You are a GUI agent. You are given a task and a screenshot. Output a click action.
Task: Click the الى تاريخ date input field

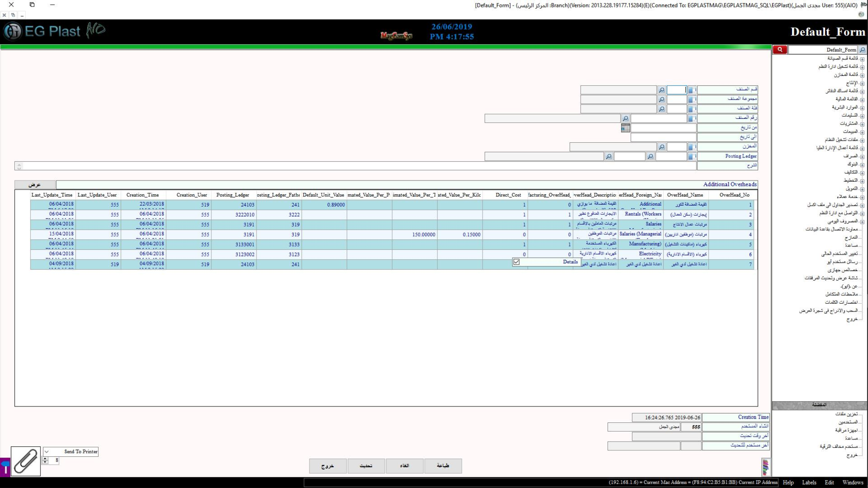[663, 138]
